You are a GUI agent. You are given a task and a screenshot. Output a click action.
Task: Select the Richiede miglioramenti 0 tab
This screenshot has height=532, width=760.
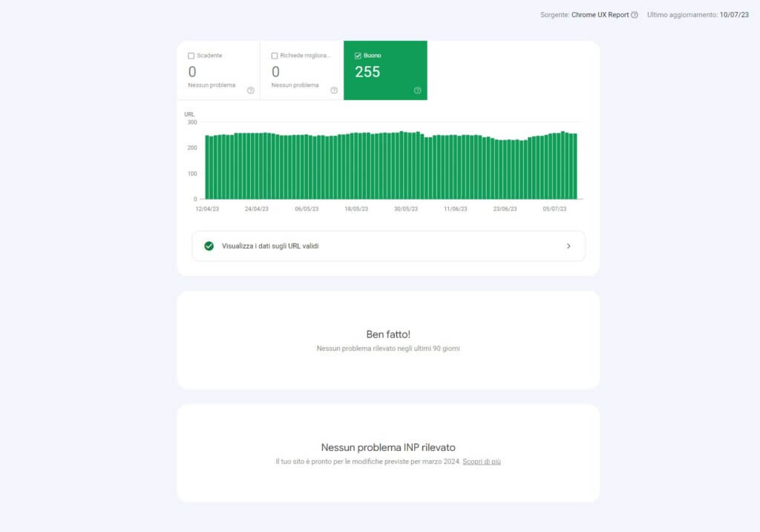301,70
